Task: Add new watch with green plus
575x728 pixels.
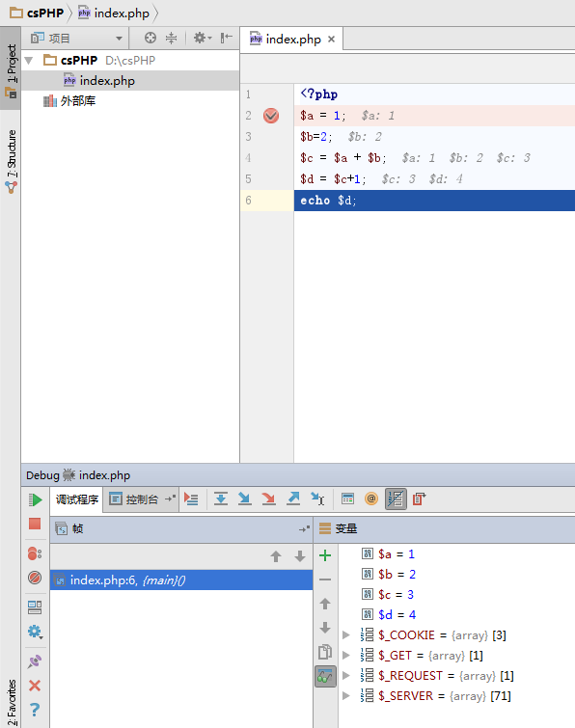Action: coord(325,555)
